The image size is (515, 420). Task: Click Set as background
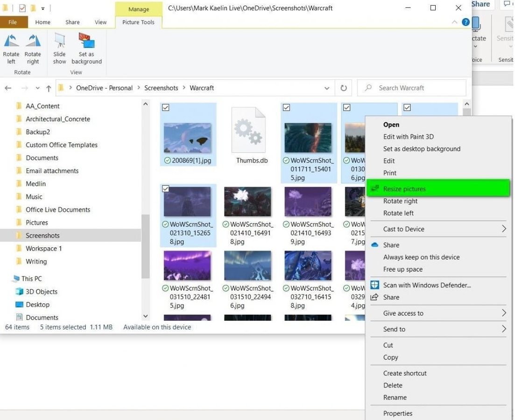point(86,48)
